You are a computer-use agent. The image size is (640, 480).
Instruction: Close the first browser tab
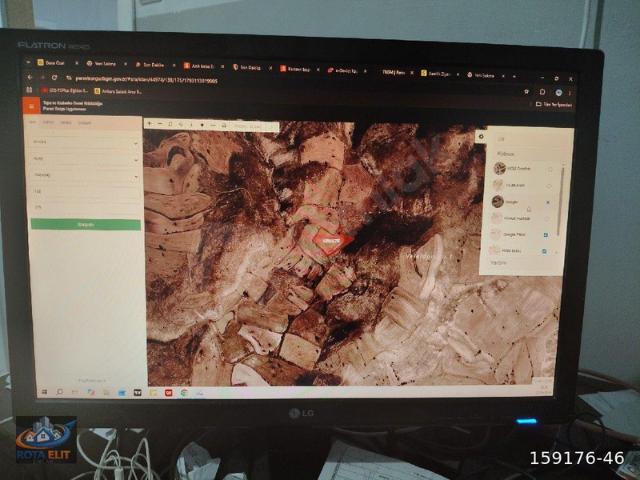coord(77,63)
